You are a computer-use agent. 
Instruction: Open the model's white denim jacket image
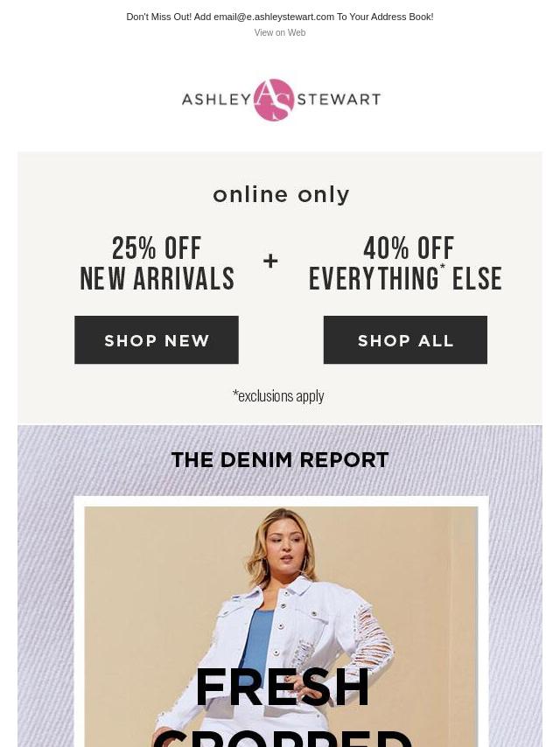pos(281,626)
